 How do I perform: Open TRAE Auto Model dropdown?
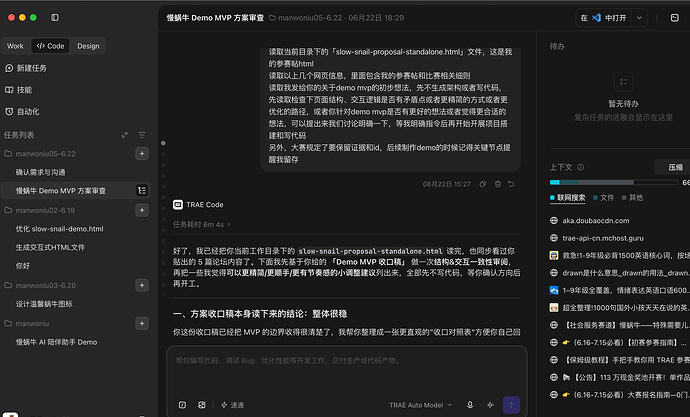[x=420, y=405]
